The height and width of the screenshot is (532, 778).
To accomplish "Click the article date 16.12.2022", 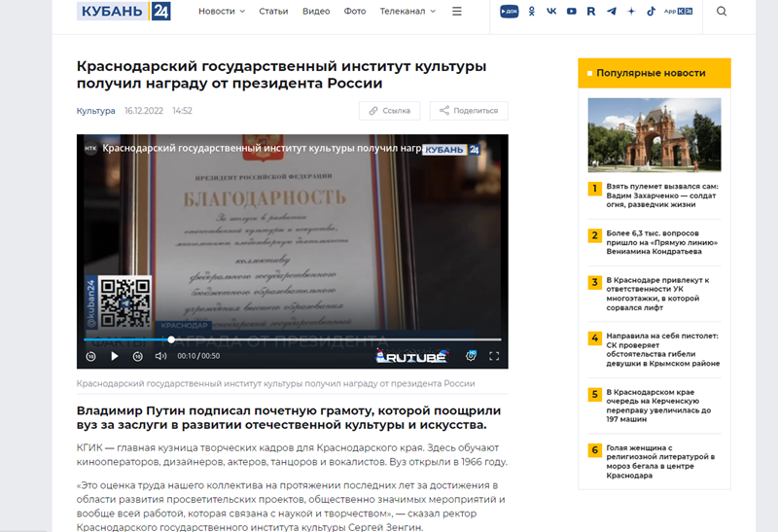I will (x=144, y=111).
